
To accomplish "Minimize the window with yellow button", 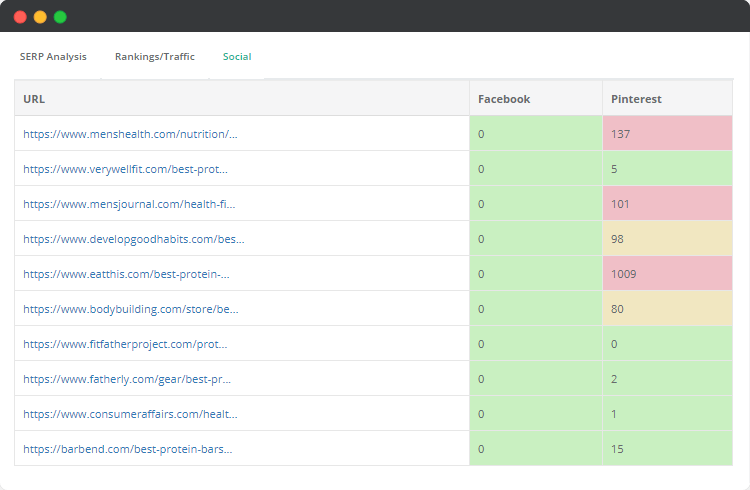I will 40,17.
